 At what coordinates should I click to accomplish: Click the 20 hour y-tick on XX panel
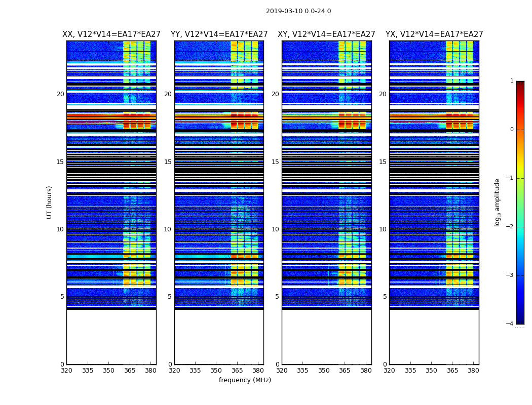(60, 94)
